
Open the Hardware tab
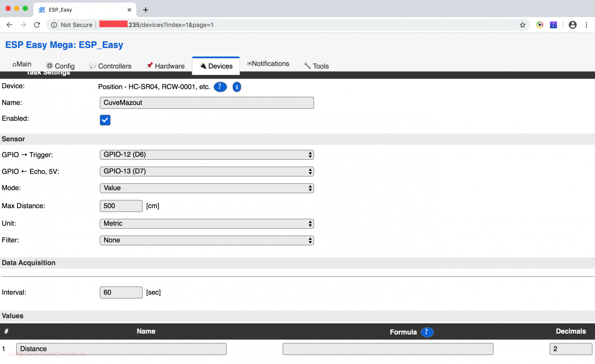[x=166, y=66]
